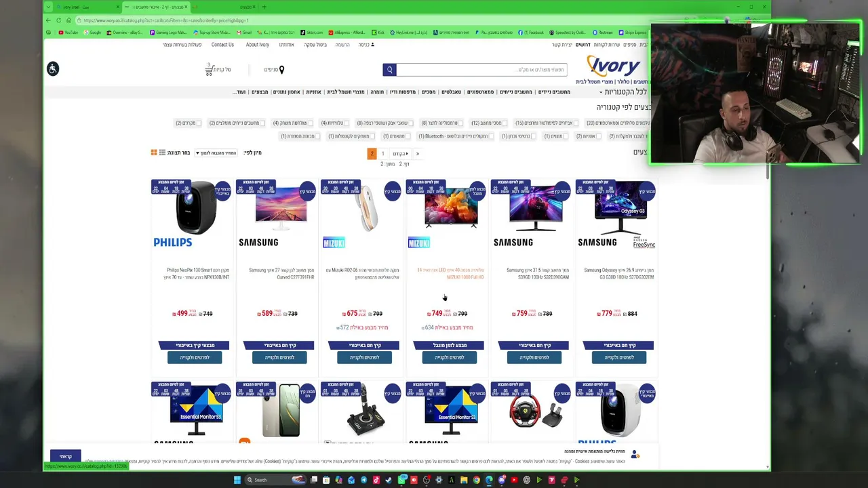The height and width of the screenshot is (488, 868).
Task: Open the Top-up Store bookmark
Action: pos(212,33)
